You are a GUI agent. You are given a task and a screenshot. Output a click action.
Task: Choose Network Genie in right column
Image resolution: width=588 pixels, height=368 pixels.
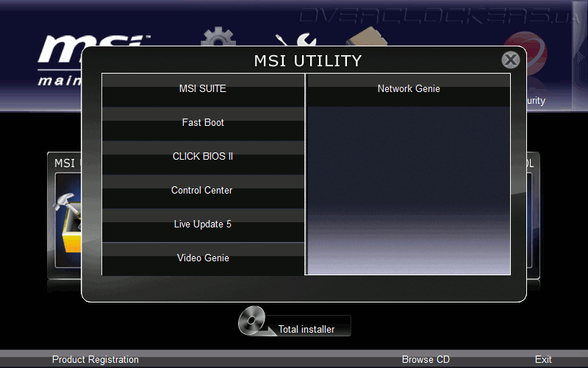point(409,90)
